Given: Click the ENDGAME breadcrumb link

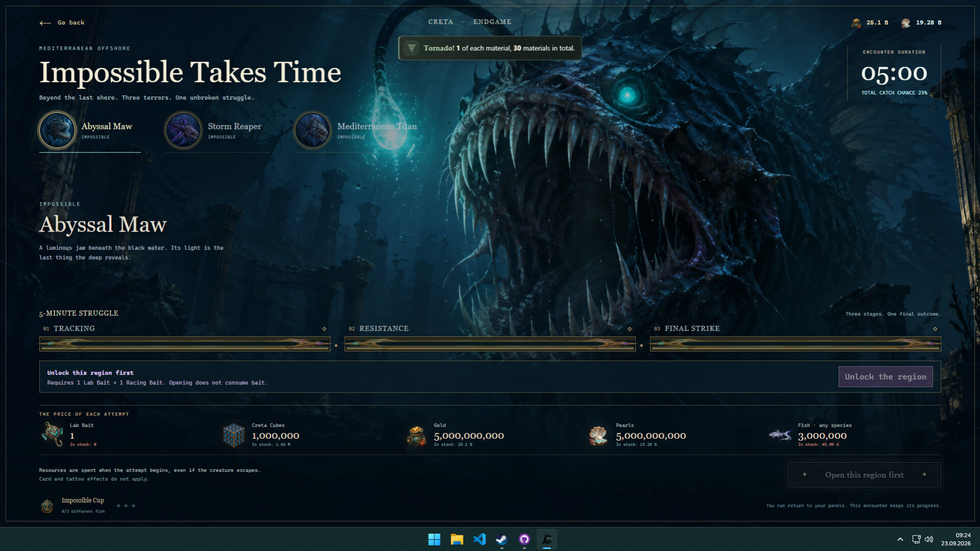Looking at the screenshot, I should [492, 22].
